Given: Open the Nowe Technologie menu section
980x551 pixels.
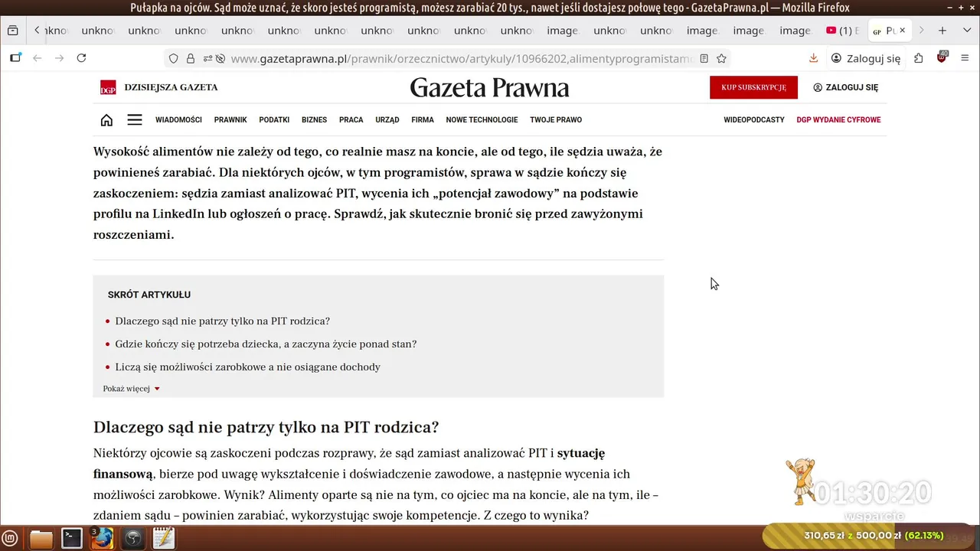Looking at the screenshot, I should [x=482, y=120].
